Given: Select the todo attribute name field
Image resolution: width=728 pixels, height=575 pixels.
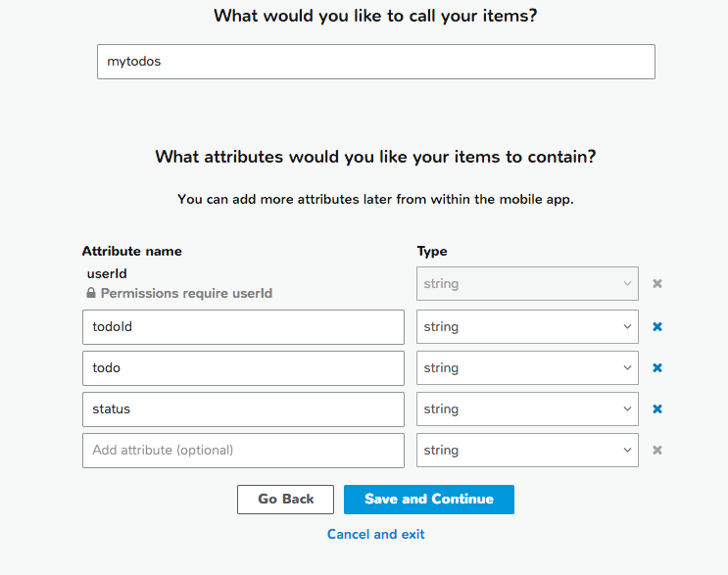Looking at the screenshot, I should [243, 368].
